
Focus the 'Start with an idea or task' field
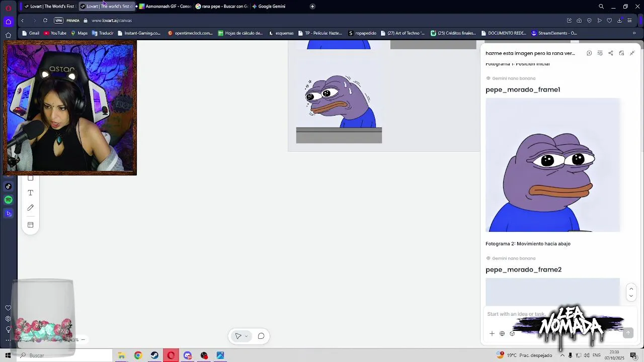point(516,314)
